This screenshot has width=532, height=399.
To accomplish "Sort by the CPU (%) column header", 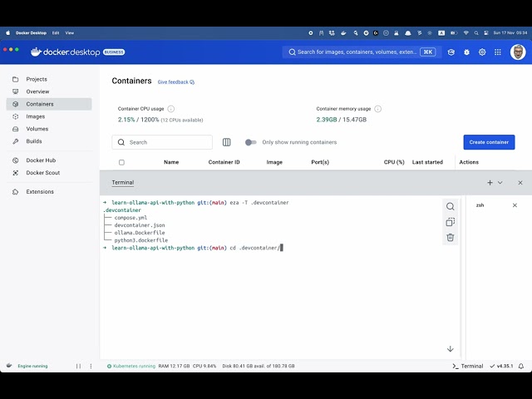I will pos(394,162).
